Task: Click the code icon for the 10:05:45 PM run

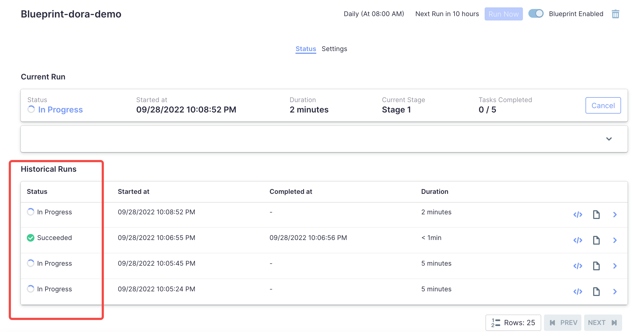Action: (x=578, y=266)
